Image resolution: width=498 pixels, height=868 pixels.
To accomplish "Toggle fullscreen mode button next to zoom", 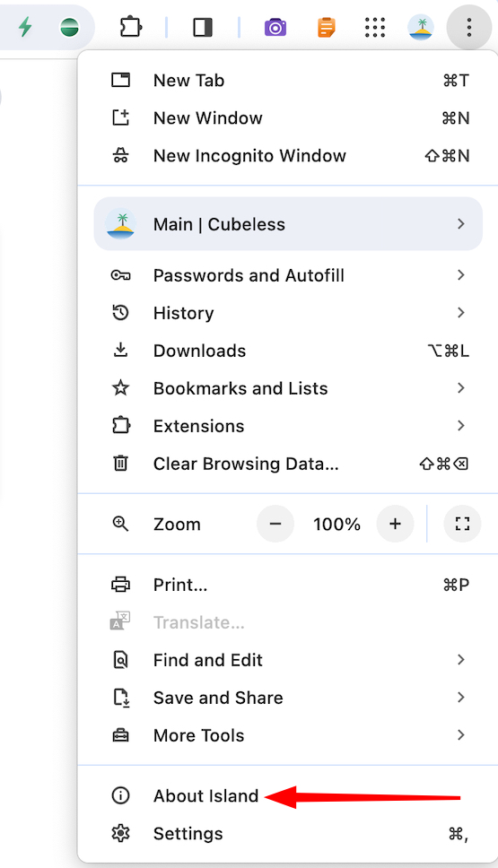I will 462,524.
